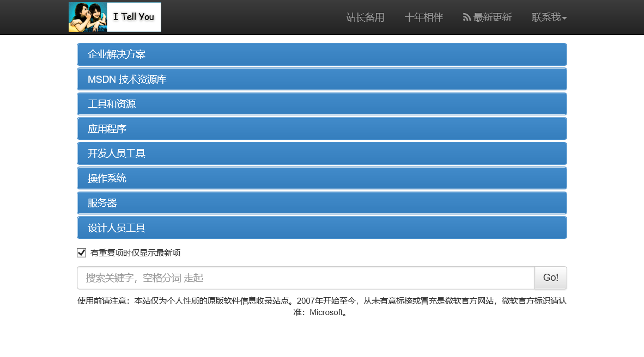This screenshot has width=644, height=357.
Task: Click the usage notice text starting 使用前请注意
Action: click(322, 306)
